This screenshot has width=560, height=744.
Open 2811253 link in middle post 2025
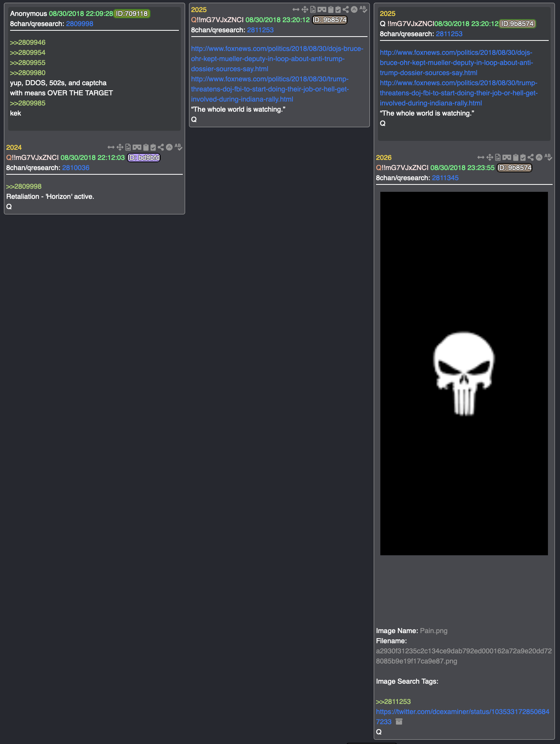pos(261,30)
